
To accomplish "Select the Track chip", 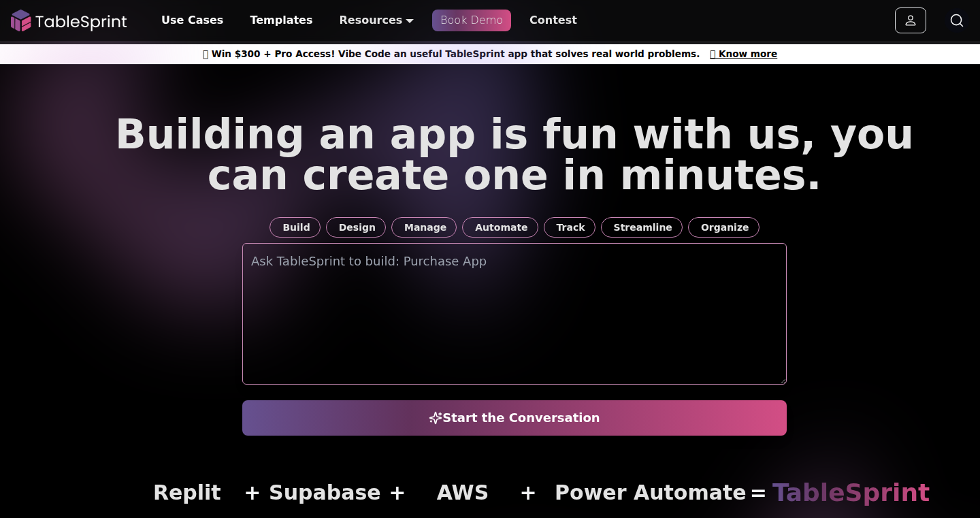I will [x=570, y=227].
